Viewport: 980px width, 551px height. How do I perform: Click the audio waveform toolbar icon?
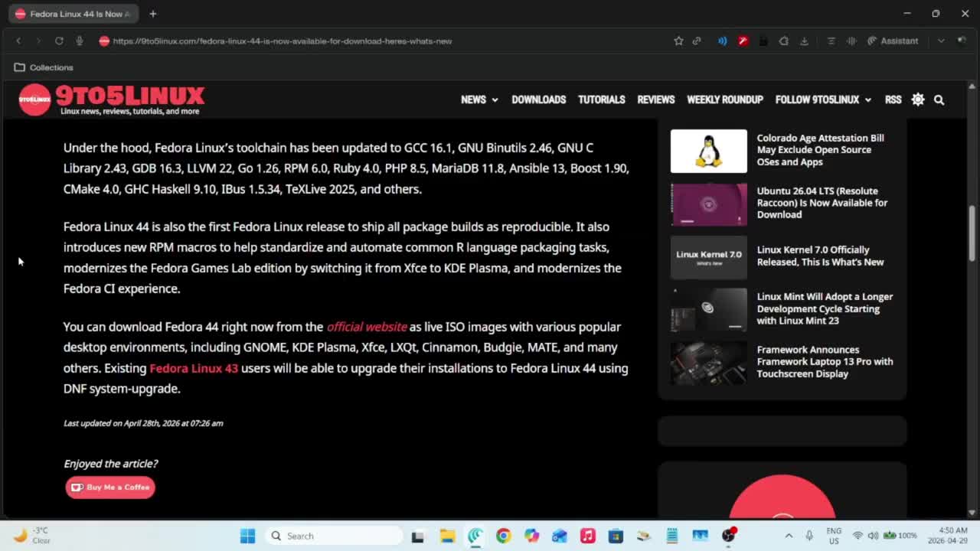[x=851, y=41]
